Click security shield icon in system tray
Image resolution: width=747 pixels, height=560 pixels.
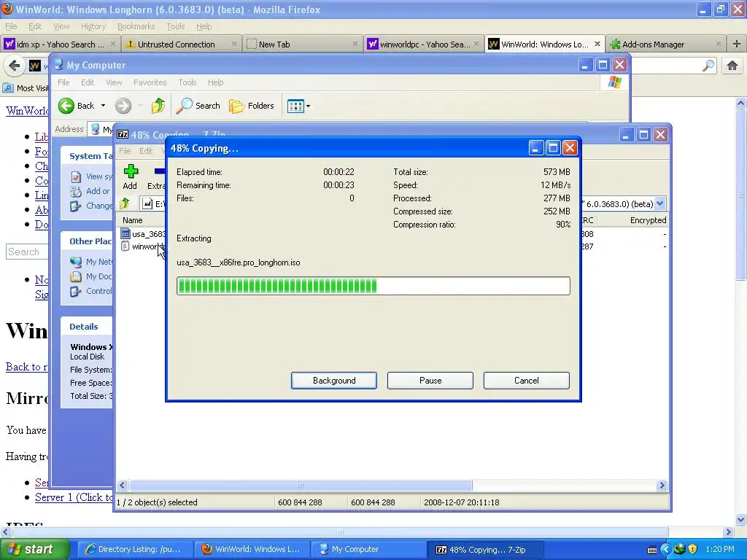(693, 550)
